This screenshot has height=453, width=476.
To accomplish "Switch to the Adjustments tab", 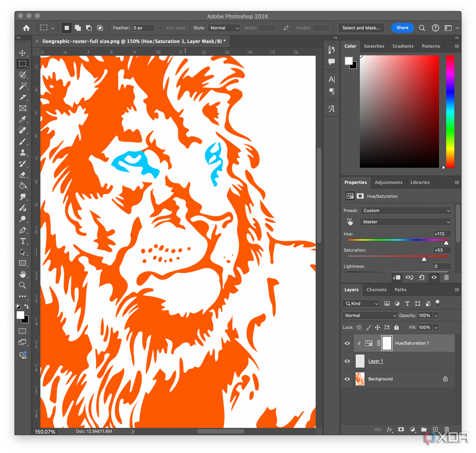I will (x=388, y=182).
